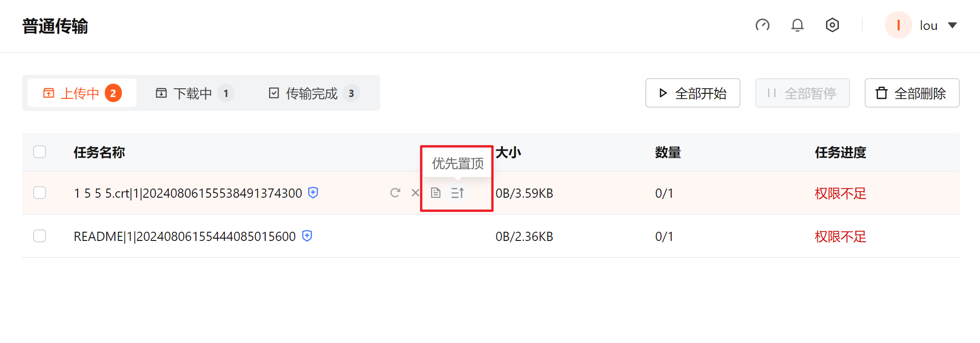
Task: Select the checkbox for the README task
Action: 40,236
